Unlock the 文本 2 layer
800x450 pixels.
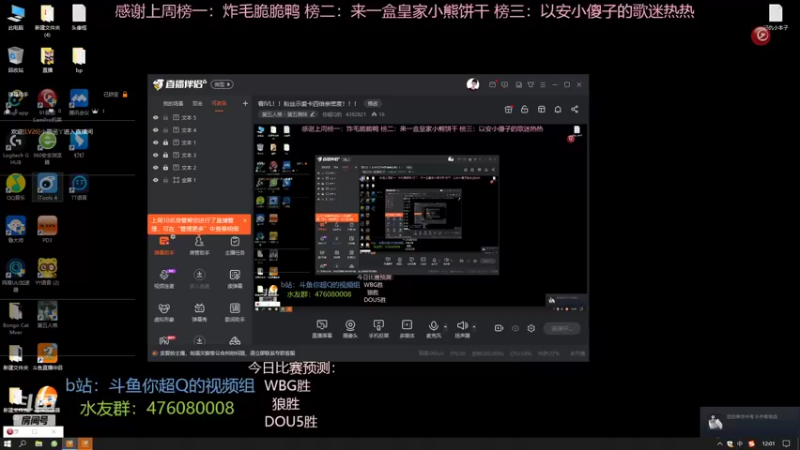[x=165, y=167]
